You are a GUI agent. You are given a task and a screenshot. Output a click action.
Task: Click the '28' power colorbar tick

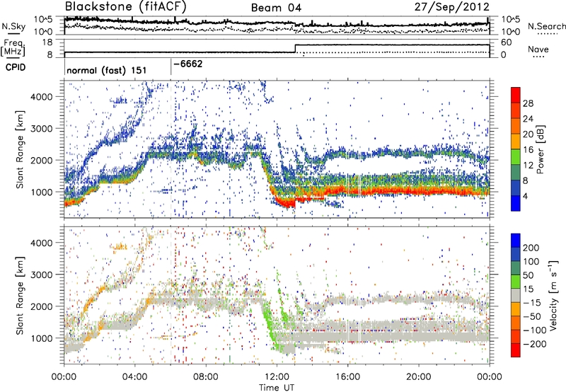[528, 103]
